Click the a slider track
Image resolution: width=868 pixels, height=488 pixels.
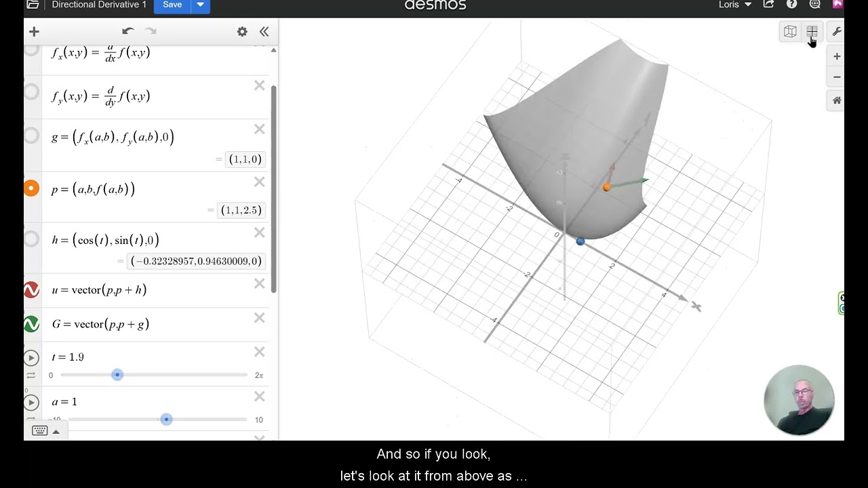(x=157, y=420)
